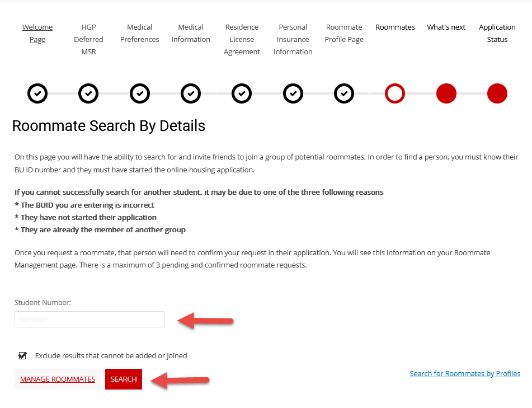Uncheck Exclude results that cannot be added
This screenshot has width=532, height=408.
click(x=23, y=355)
